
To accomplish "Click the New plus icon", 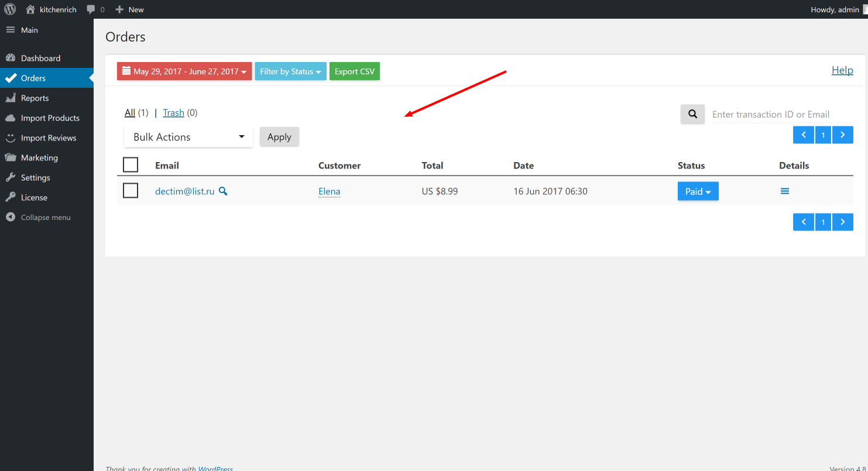I will coord(119,9).
